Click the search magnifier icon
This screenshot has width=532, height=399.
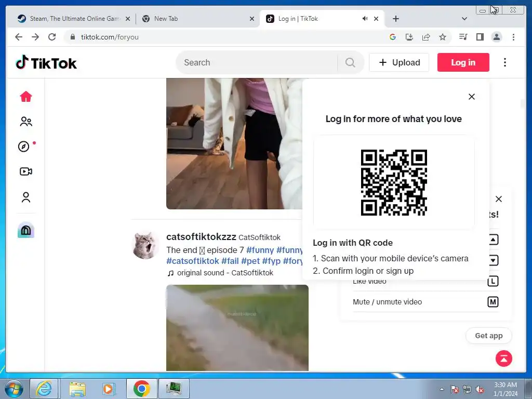point(350,62)
